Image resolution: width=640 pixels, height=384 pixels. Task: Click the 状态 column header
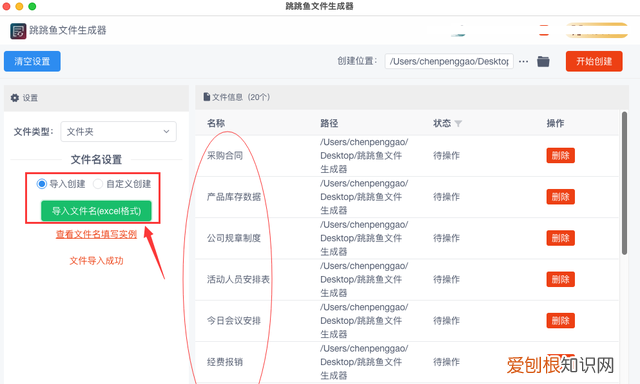[x=442, y=123]
